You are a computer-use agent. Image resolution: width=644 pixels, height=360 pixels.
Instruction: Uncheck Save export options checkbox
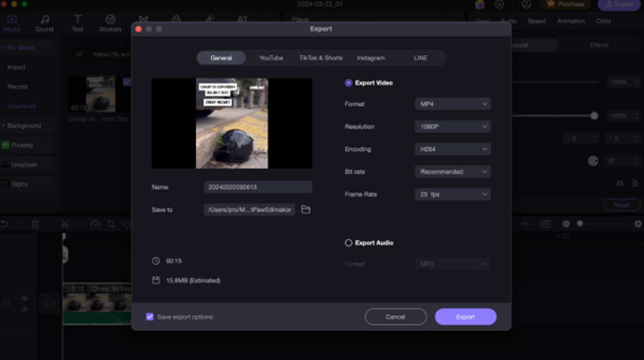[150, 317]
